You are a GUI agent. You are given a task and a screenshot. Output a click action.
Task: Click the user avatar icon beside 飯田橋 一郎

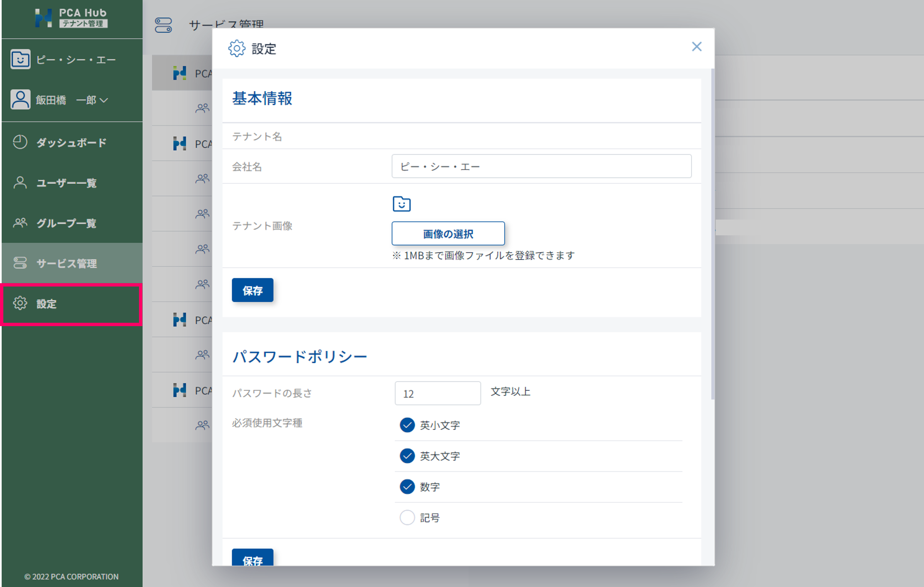tap(20, 100)
